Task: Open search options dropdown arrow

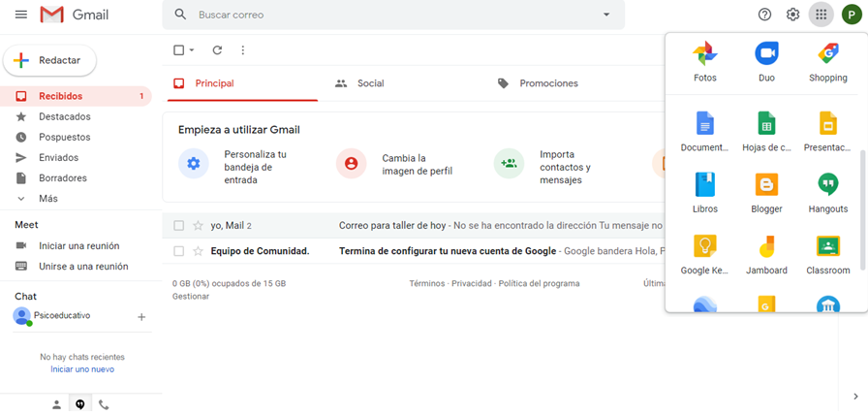Action: click(x=606, y=15)
